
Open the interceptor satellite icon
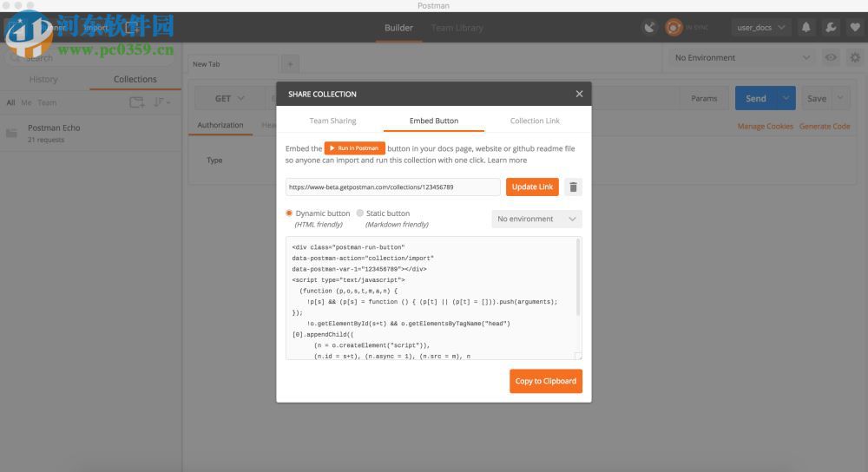[x=649, y=27]
